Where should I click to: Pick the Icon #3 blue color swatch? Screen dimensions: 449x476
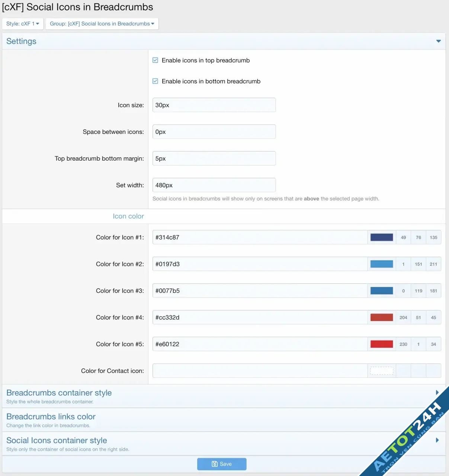coord(382,291)
